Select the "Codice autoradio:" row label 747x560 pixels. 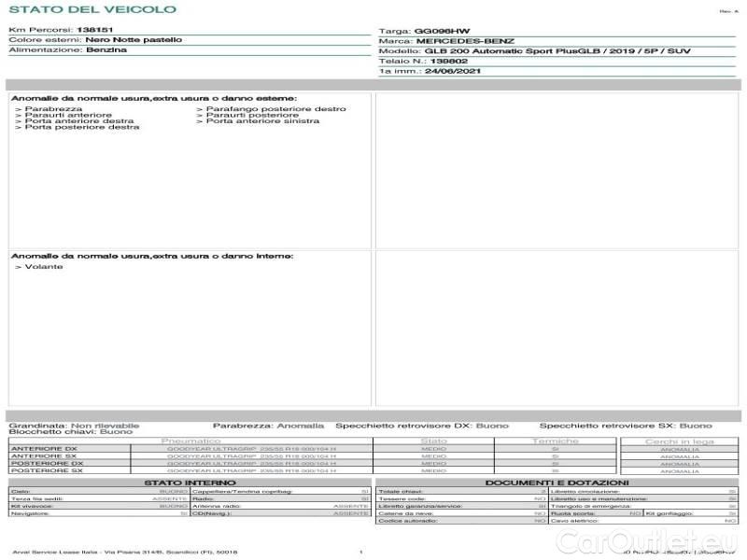(408, 521)
